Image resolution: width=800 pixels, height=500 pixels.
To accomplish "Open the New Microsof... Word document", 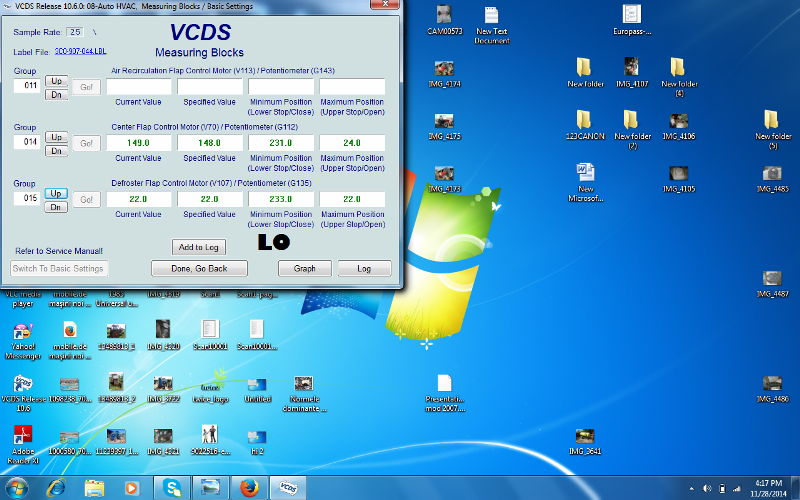I will tap(585, 182).
